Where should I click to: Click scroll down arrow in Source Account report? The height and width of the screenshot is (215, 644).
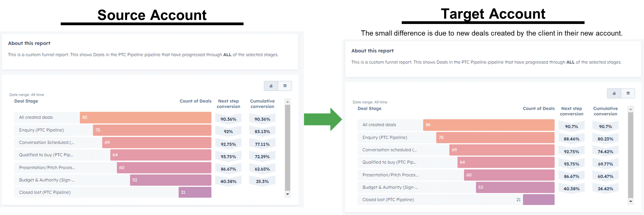pyautogui.click(x=287, y=194)
